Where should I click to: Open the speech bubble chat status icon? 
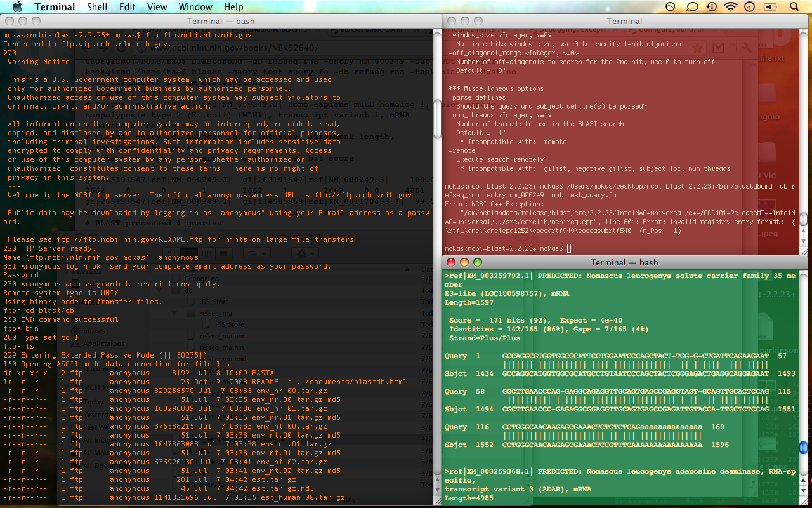(692, 7)
